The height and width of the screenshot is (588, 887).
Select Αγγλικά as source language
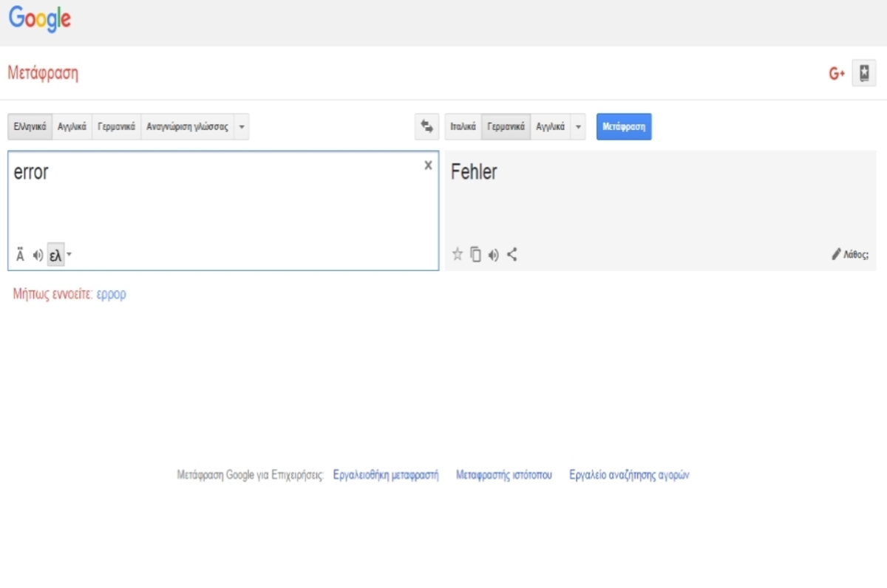72,126
